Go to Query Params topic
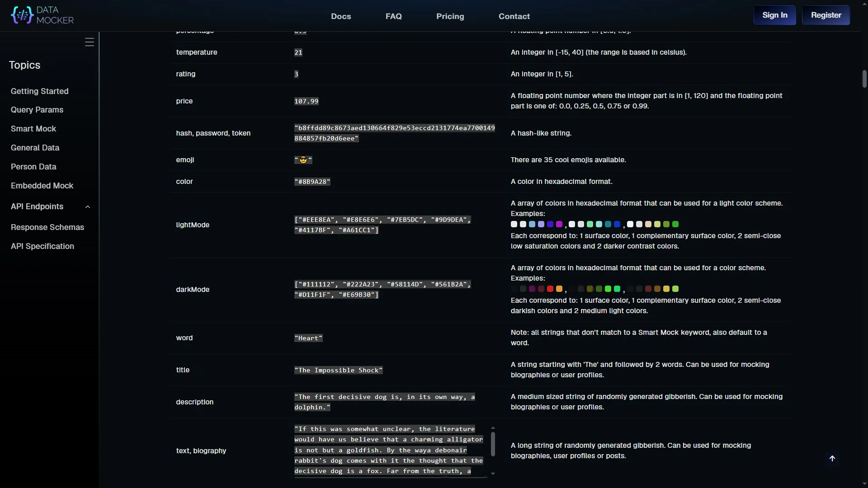This screenshot has height=488, width=868. pyautogui.click(x=37, y=110)
